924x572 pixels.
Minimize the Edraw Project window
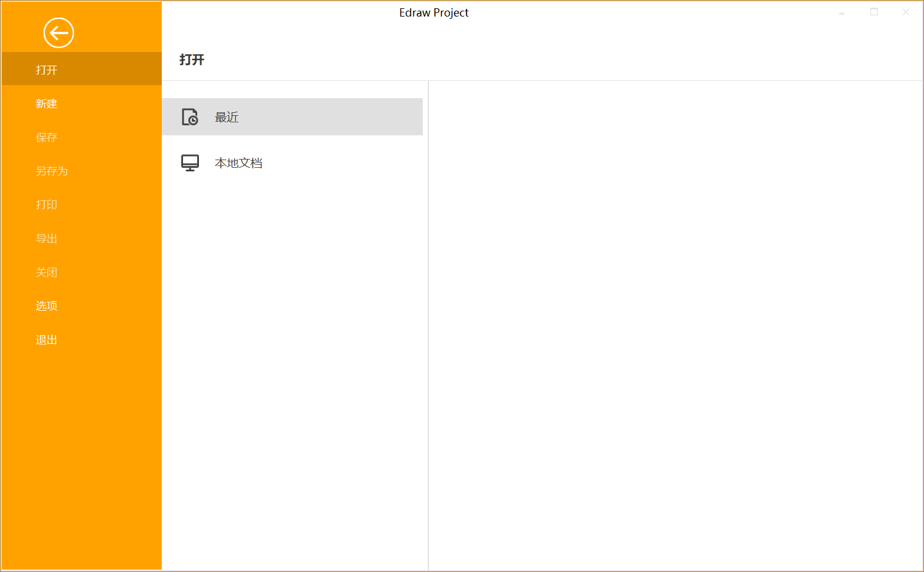point(842,12)
